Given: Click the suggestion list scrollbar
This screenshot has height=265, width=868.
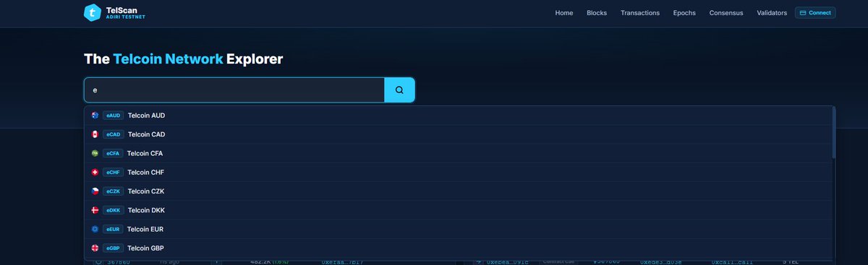Looking at the screenshot, I should click(x=834, y=132).
